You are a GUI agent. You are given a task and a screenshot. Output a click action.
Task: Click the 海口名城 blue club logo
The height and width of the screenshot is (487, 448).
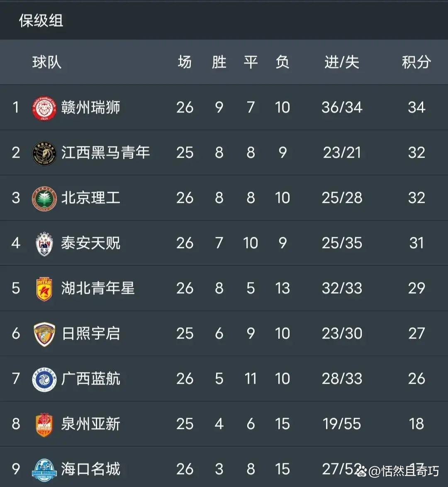coord(44,470)
